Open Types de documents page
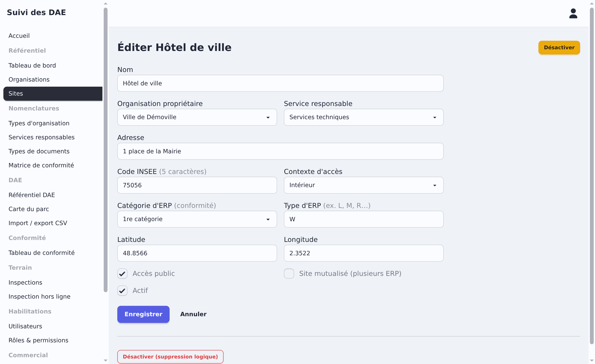Screen dimensions: 595x364 point(53,151)
